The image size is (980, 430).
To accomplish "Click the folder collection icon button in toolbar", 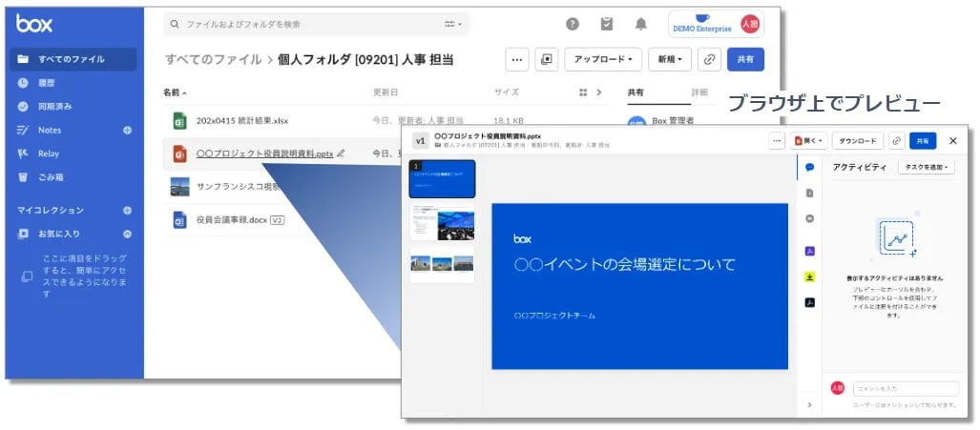I will coord(547,59).
